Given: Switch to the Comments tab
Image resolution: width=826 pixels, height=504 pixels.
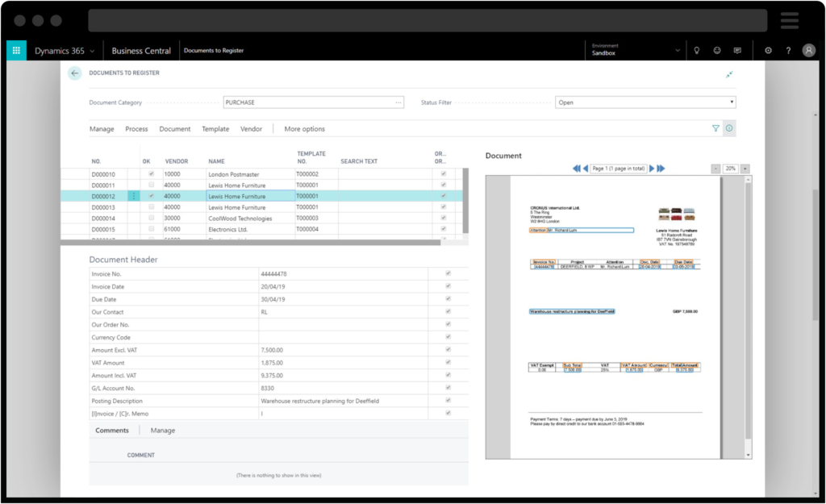Looking at the screenshot, I should click(x=112, y=430).
